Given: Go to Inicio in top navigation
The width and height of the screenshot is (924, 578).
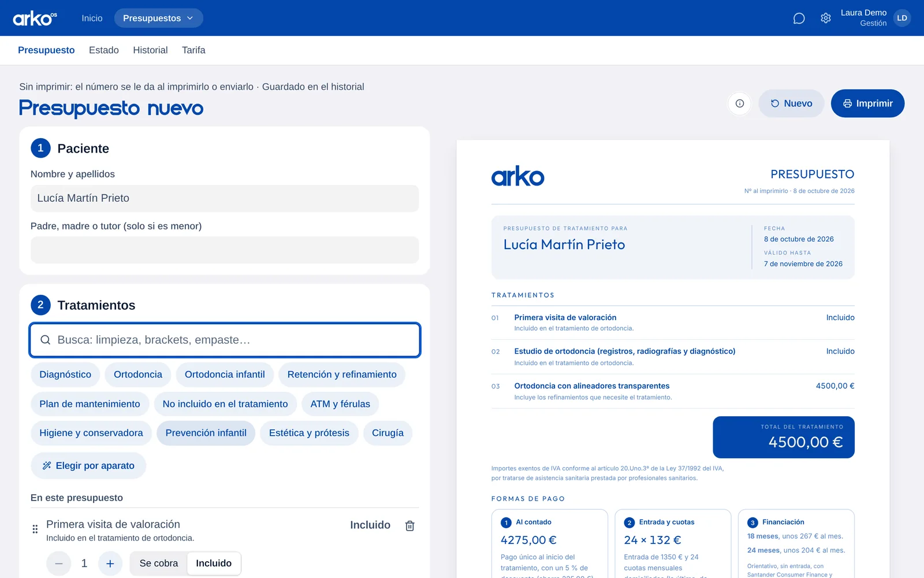Looking at the screenshot, I should click(92, 18).
